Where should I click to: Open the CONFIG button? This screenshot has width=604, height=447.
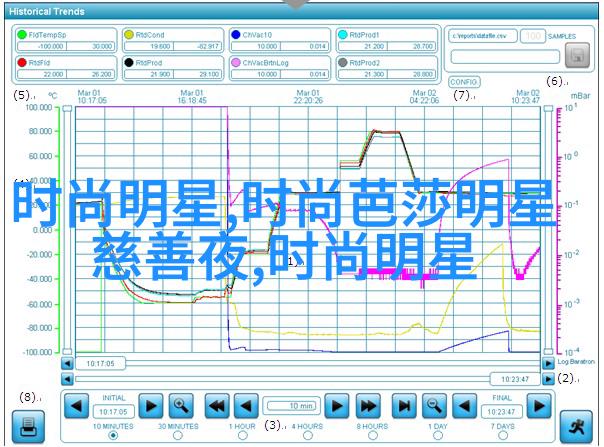[464, 82]
